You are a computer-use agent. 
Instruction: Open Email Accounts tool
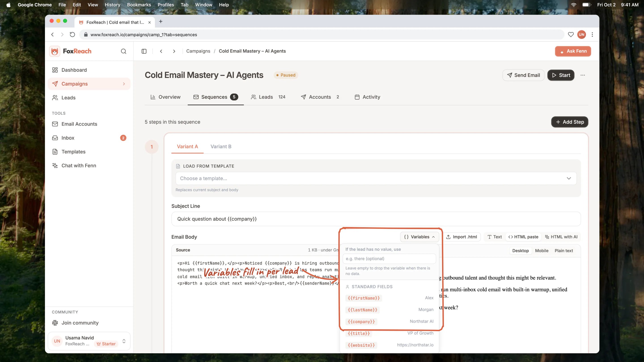[x=89, y=124]
